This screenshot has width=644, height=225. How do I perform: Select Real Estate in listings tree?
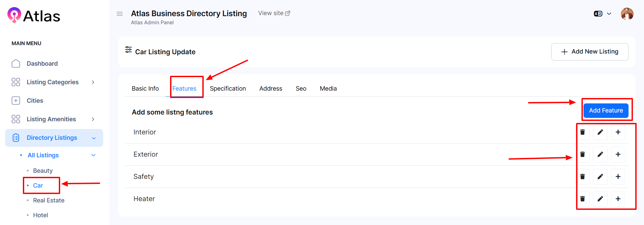click(49, 200)
